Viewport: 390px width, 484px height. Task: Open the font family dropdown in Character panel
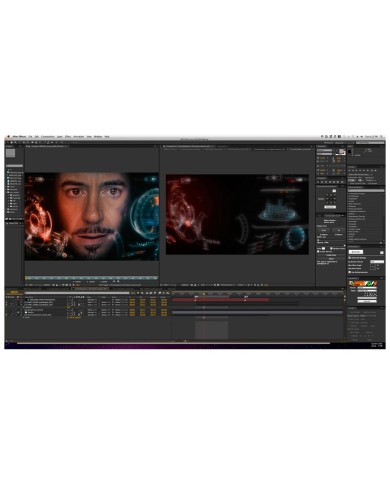coord(325,150)
